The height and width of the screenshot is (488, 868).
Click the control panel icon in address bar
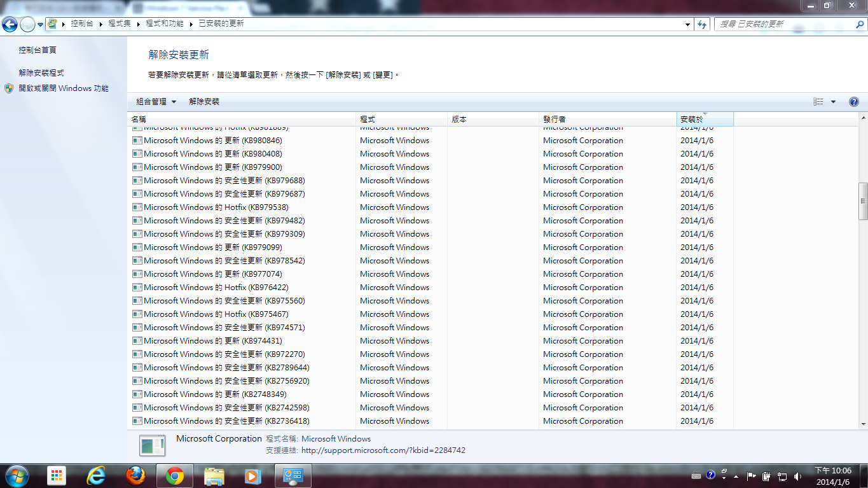click(x=52, y=24)
